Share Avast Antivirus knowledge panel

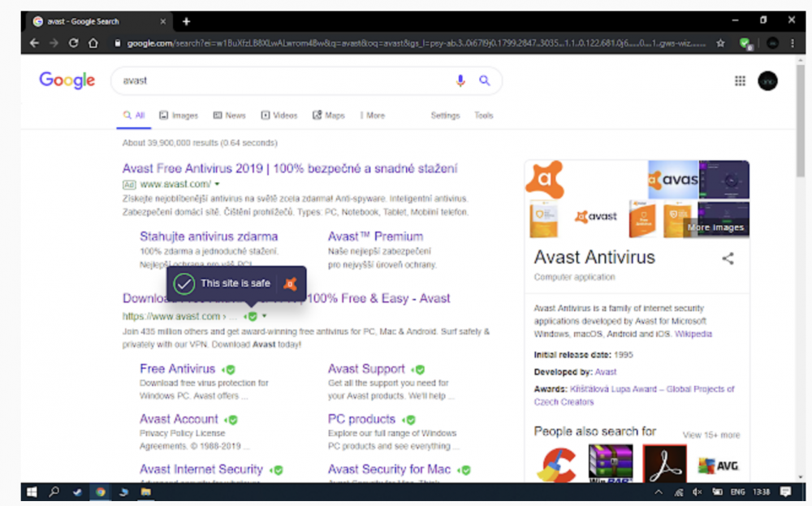coord(728,258)
